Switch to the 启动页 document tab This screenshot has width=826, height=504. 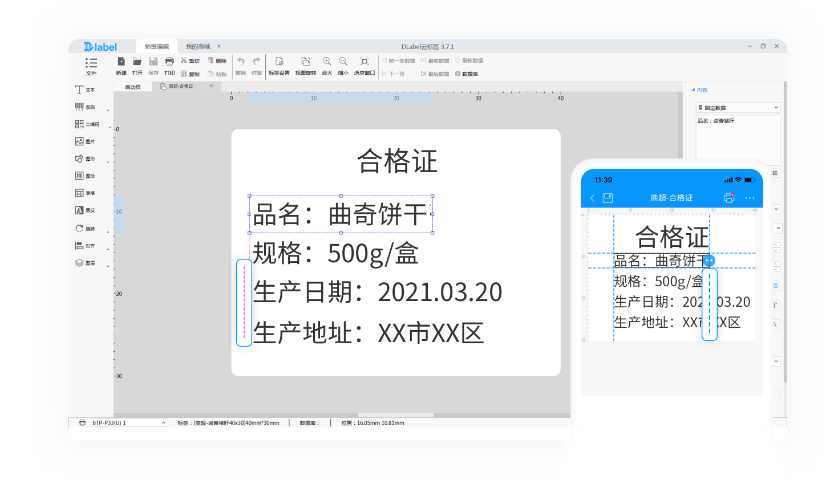pos(133,87)
